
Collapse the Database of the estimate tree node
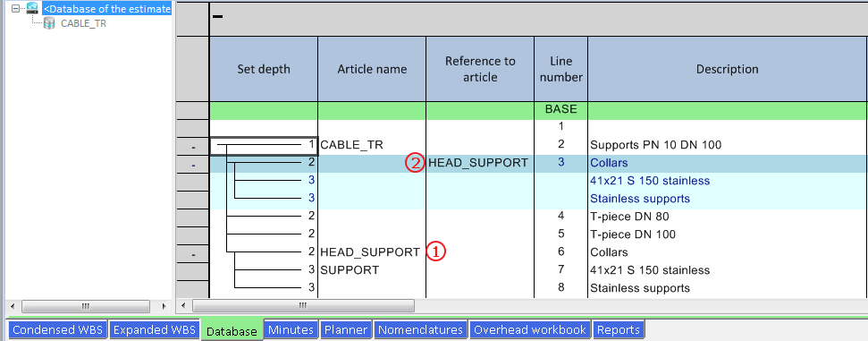(15, 8)
